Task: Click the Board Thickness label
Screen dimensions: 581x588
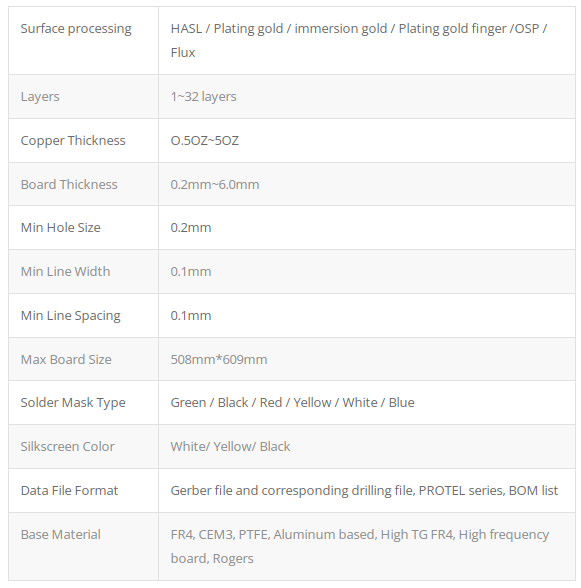Action: pos(69,184)
